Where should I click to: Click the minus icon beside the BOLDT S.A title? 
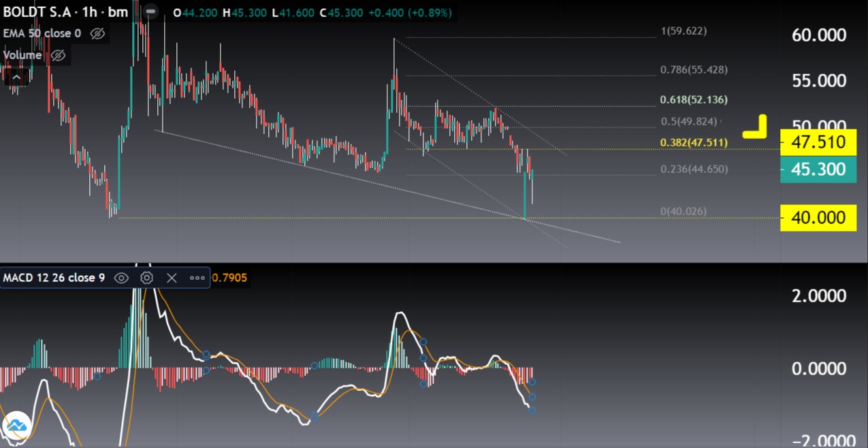click(150, 12)
